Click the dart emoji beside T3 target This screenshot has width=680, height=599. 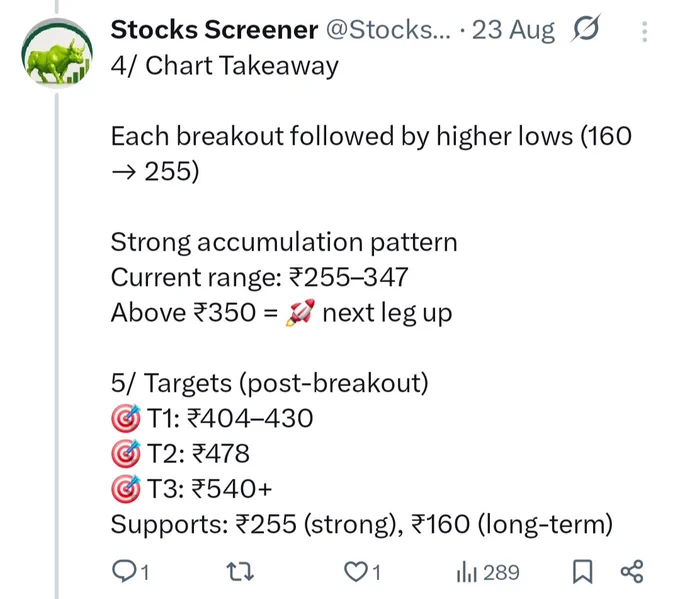[126, 489]
